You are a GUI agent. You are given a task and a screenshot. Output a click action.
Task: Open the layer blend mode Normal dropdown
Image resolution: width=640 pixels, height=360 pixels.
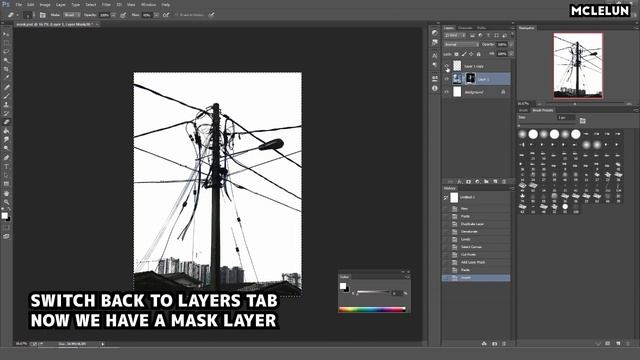click(461, 44)
